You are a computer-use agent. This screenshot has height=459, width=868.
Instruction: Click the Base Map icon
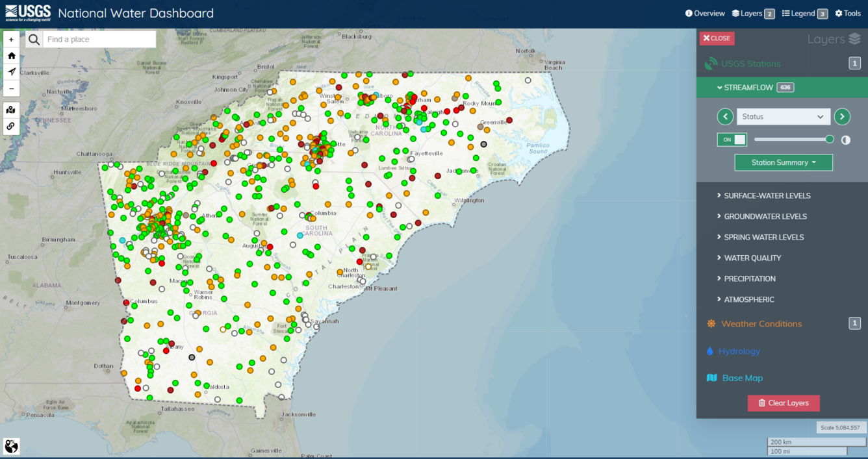coord(711,378)
